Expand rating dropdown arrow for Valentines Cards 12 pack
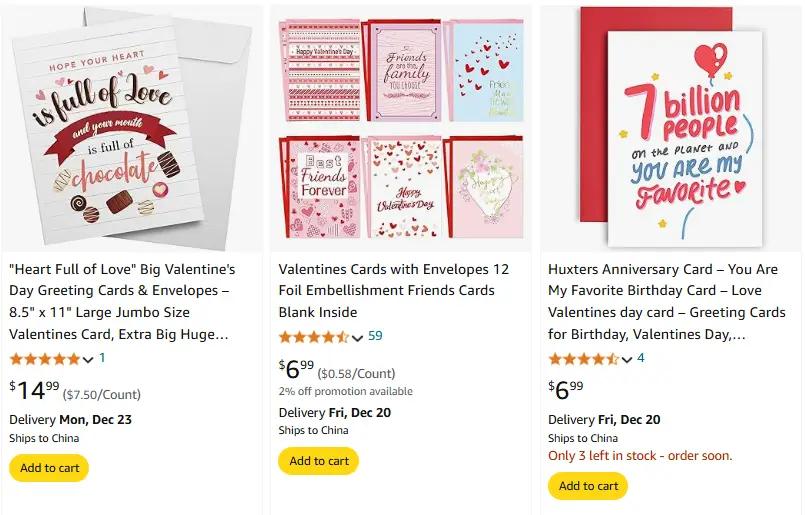Image resolution: width=805 pixels, height=515 pixels. (x=357, y=338)
